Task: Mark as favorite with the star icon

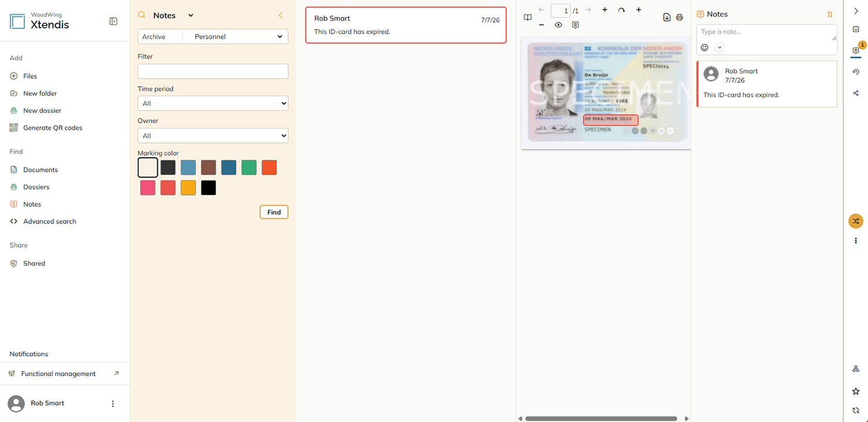Action: [856, 391]
